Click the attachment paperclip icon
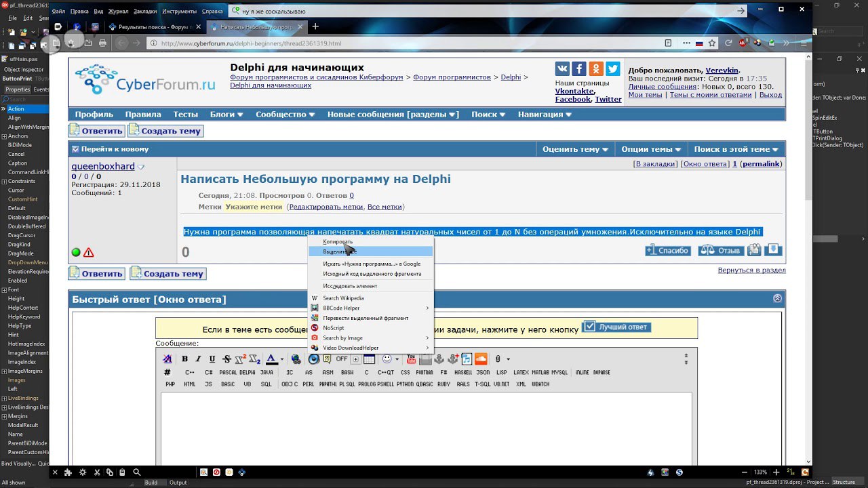Image resolution: width=868 pixels, height=488 pixels. 498,359
